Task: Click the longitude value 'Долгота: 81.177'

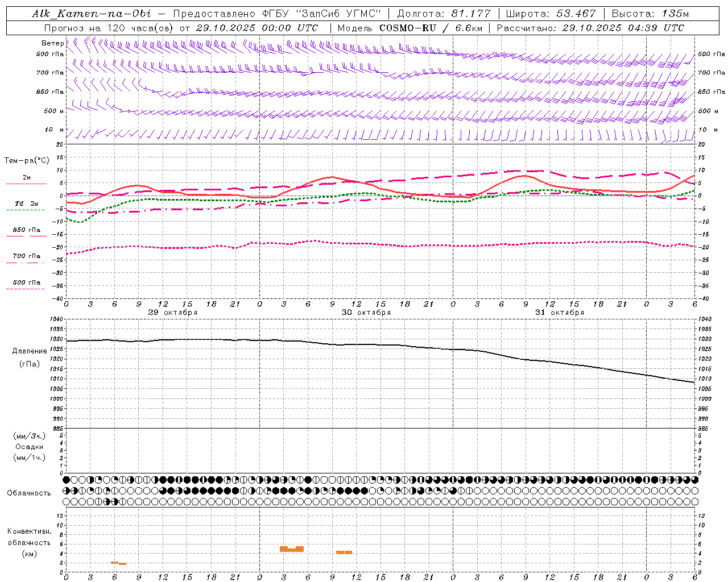Action: [444, 14]
